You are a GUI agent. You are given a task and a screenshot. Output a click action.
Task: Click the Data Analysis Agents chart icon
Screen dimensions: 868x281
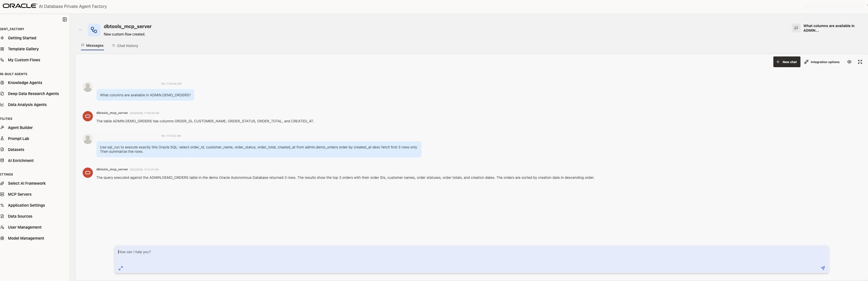(2, 105)
